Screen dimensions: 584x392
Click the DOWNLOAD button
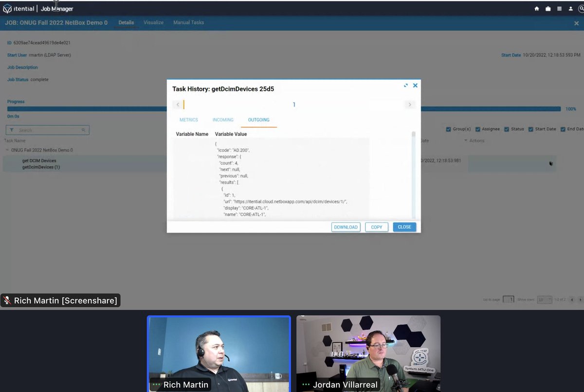(x=346, y=227)
